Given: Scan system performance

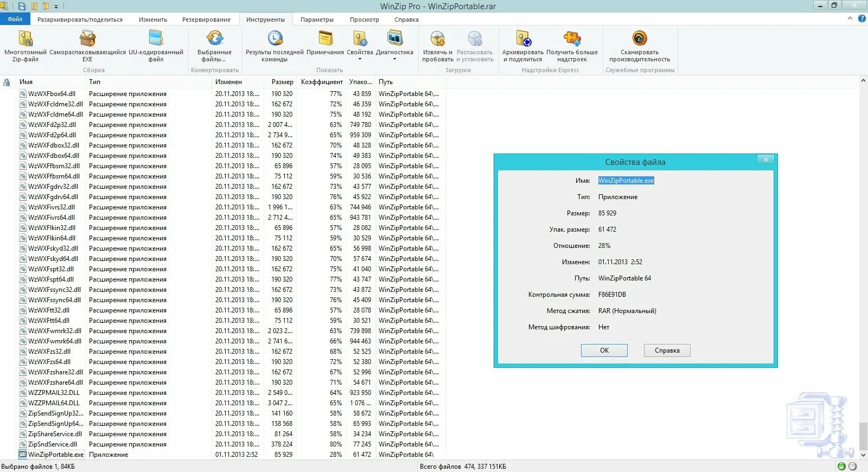Looking at the screenshot, I should point(640,47).
